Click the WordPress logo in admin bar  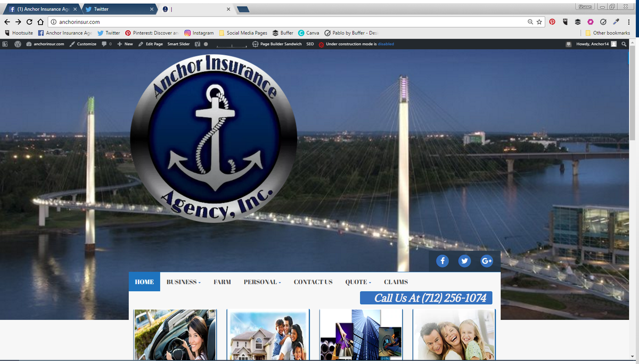pyautogui.click(x=17, y=44)
